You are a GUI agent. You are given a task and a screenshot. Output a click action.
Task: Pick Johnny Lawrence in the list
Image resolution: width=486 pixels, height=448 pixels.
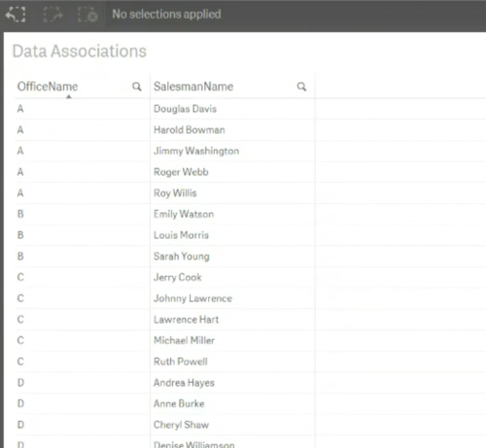point(192,298)
